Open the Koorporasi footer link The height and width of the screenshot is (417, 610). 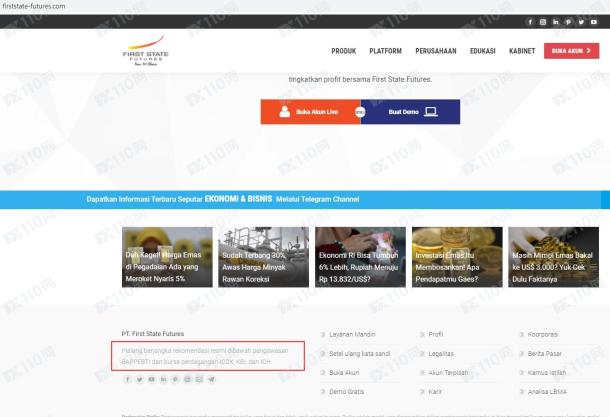pos(543,335)
